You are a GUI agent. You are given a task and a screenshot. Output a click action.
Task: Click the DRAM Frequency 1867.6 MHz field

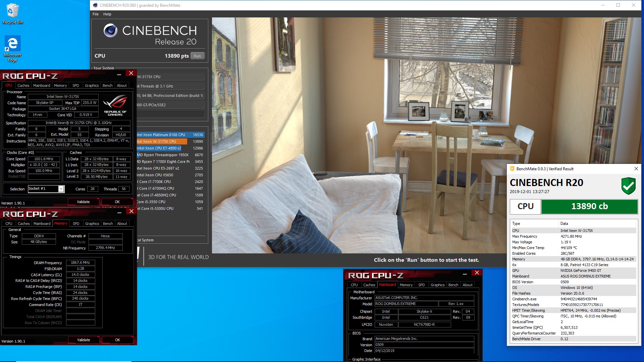pyautogui.click(x=80, y=263)
